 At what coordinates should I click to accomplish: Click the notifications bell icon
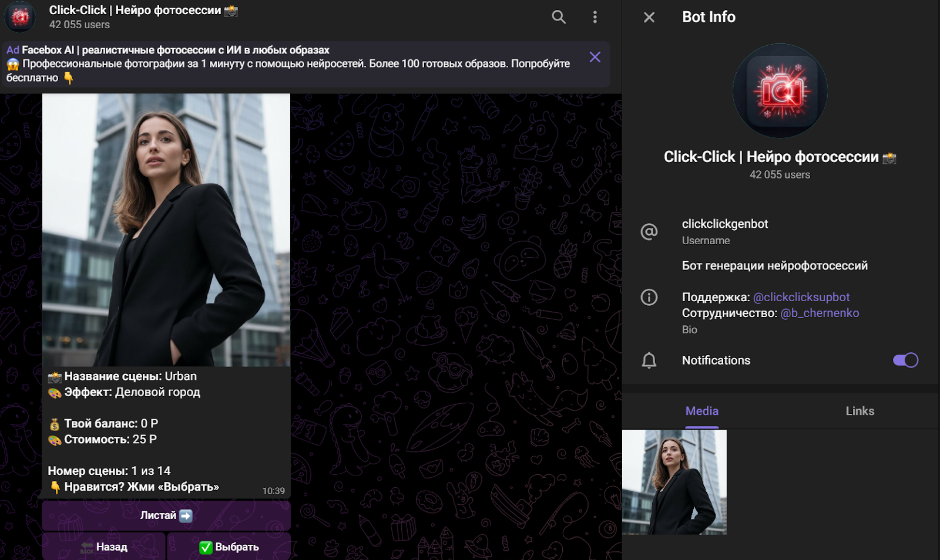tap(649, 360)
